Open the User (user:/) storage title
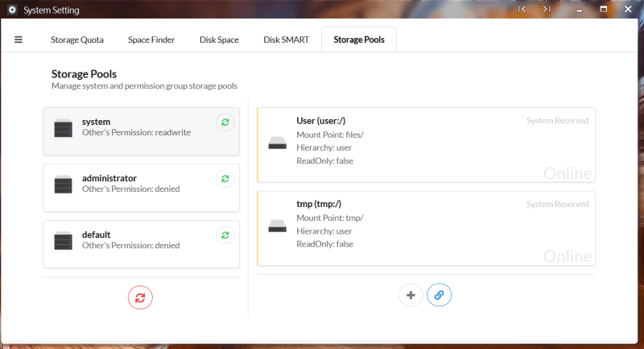Viewport: 644px width, 349px height. [x=320, y=120]
